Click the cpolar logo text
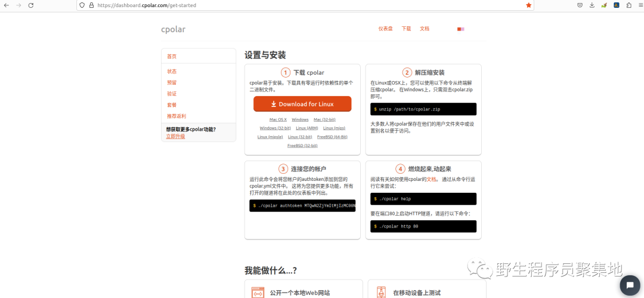Viewport: 644px width, 298px height. point(173,29)
